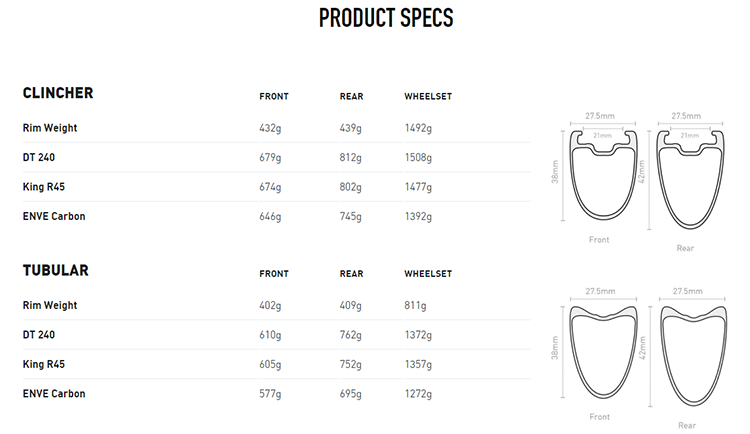
Task: Select clincher ENVE Carbon front 646g
Action: click(x=270, y=217)
